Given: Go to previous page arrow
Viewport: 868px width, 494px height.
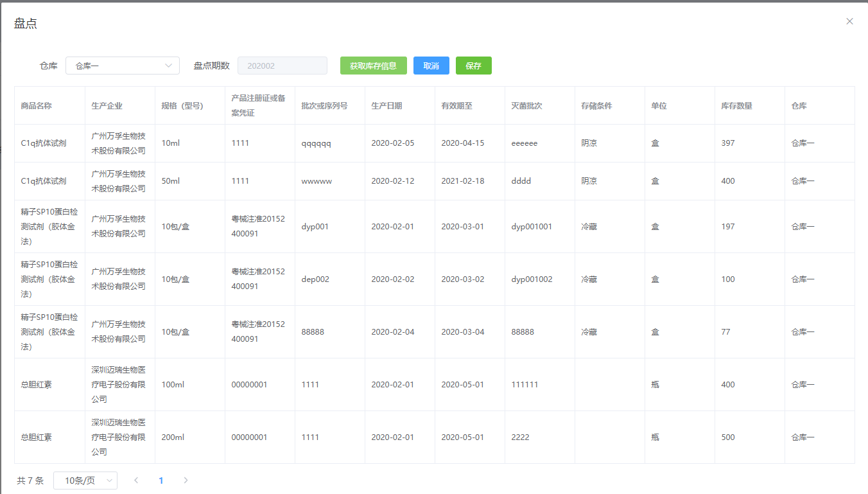Looking at the screenshot, I should [136, 481].
